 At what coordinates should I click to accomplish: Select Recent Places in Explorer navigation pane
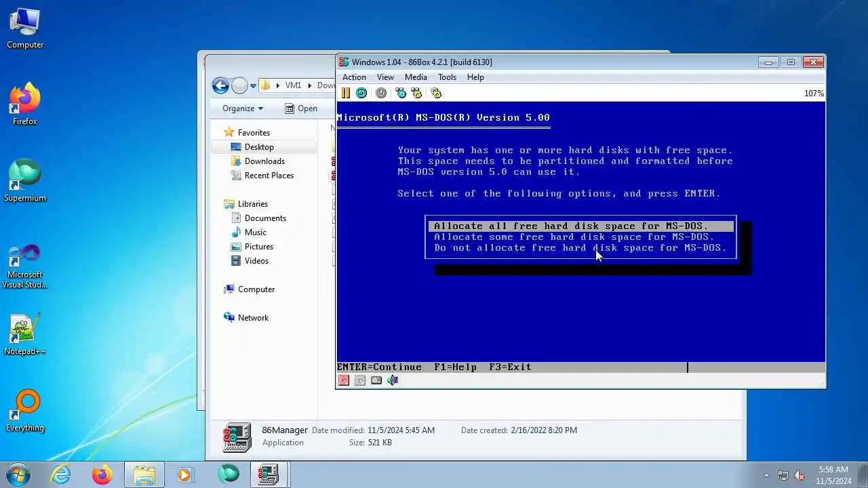(269, 176)
